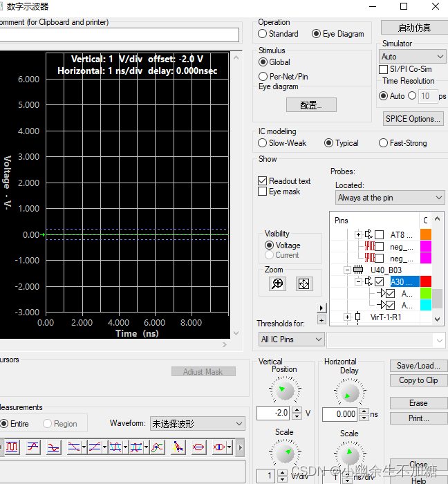Click the square-wave pulse measurement icon

click(x=12, y=447)
